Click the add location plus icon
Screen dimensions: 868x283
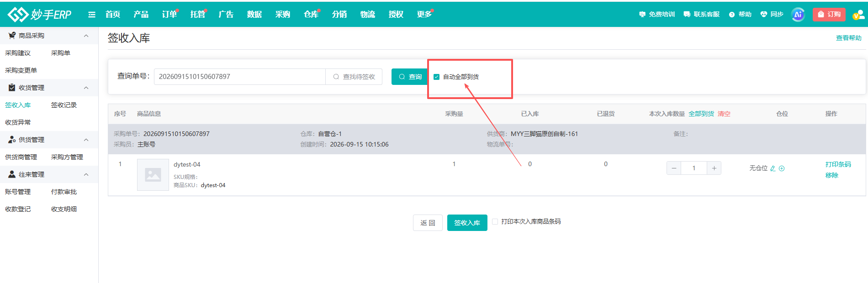tap(782, 168)
